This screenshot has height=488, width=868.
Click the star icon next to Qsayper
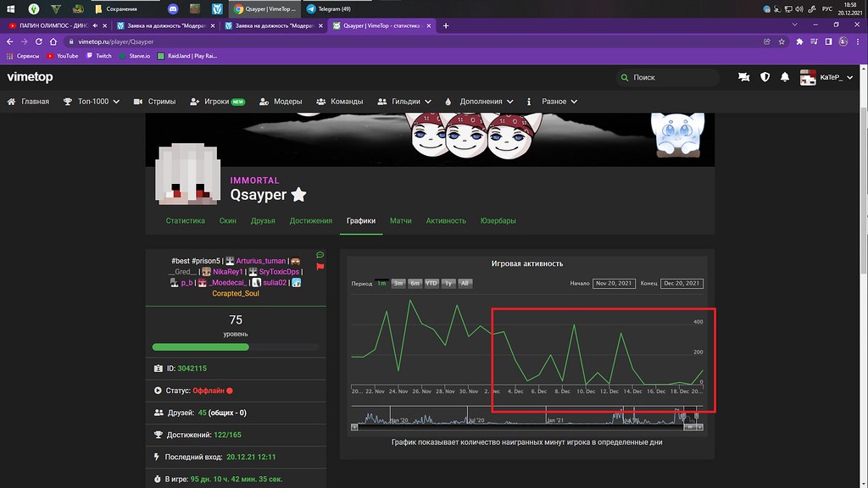298,194
